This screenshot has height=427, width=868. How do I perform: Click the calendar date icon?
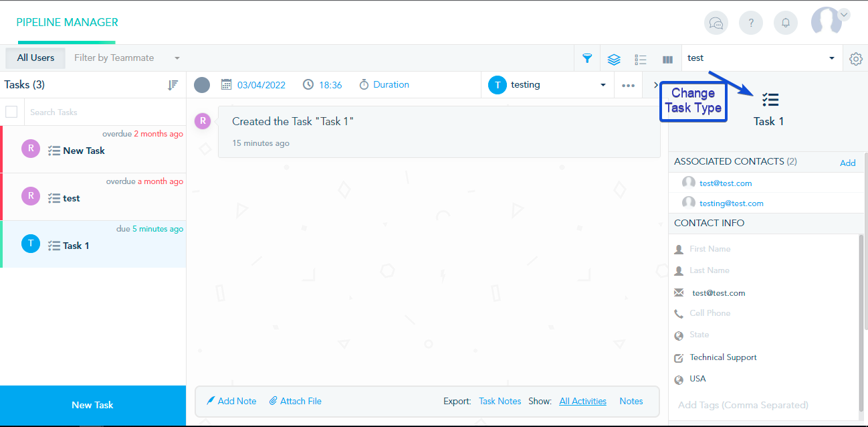coord(227,84)
